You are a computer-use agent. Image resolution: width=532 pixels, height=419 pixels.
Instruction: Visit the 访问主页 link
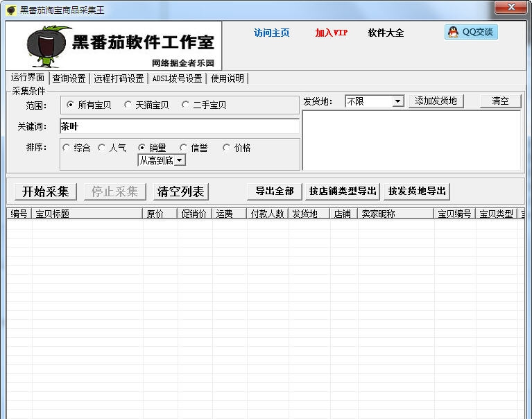point(271,33)
